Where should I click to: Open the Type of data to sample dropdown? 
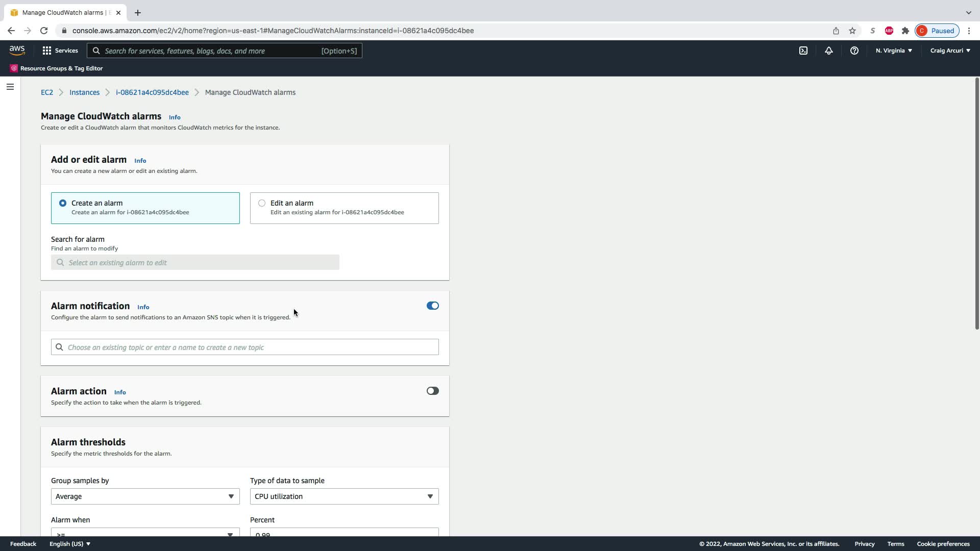click(344, 496)
